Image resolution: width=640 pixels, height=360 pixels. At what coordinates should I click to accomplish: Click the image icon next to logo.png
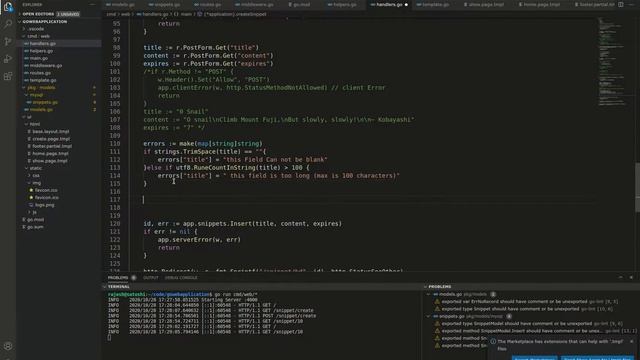coord(31,205)
